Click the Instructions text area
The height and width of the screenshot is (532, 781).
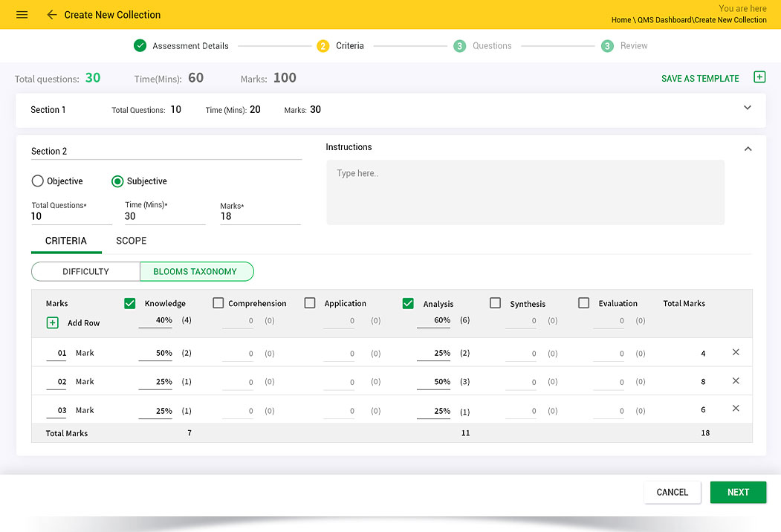pyautogui.click(x=525, y=192)
